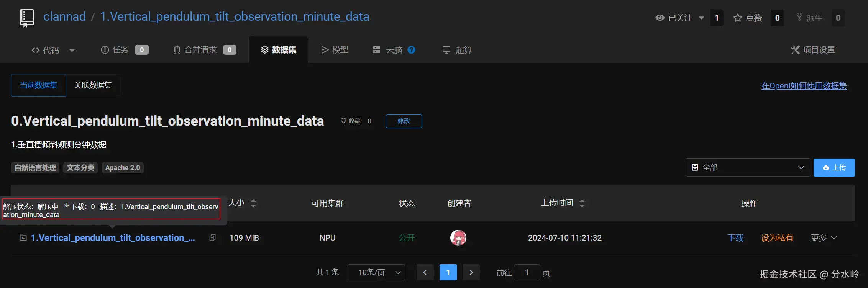868x288 pixels.
Task: Star the repo with 点赞
Action: [x=748, y=18]
